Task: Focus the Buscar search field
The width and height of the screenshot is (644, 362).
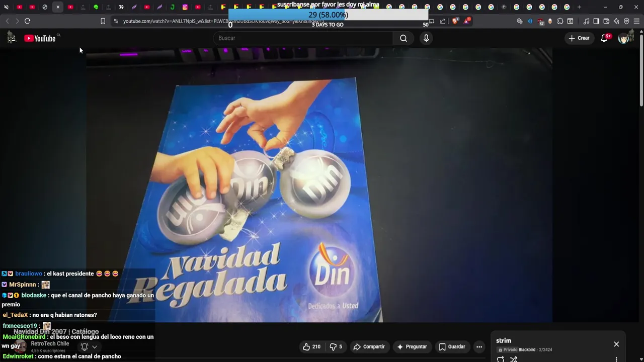Action: [303, 38]
